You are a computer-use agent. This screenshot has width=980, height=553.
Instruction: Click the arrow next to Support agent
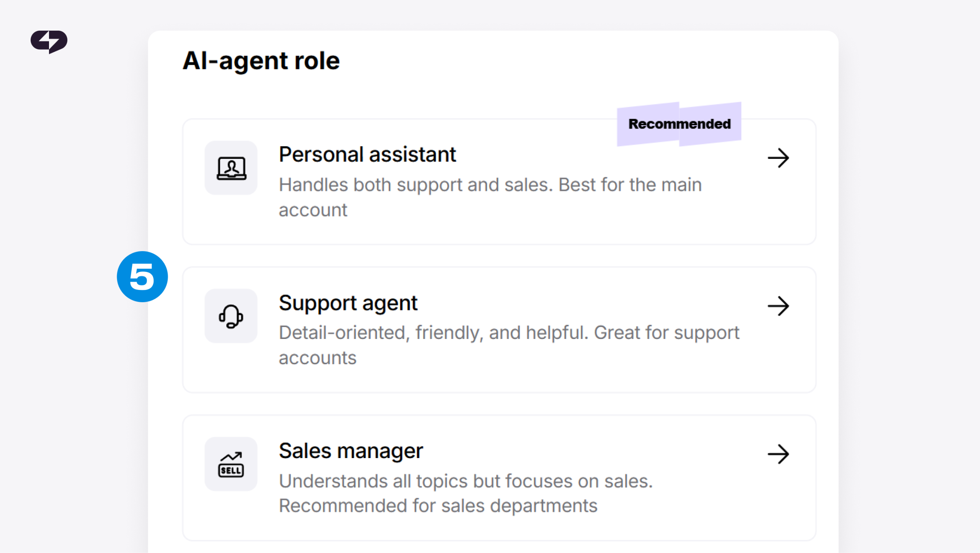coord(778,306)
